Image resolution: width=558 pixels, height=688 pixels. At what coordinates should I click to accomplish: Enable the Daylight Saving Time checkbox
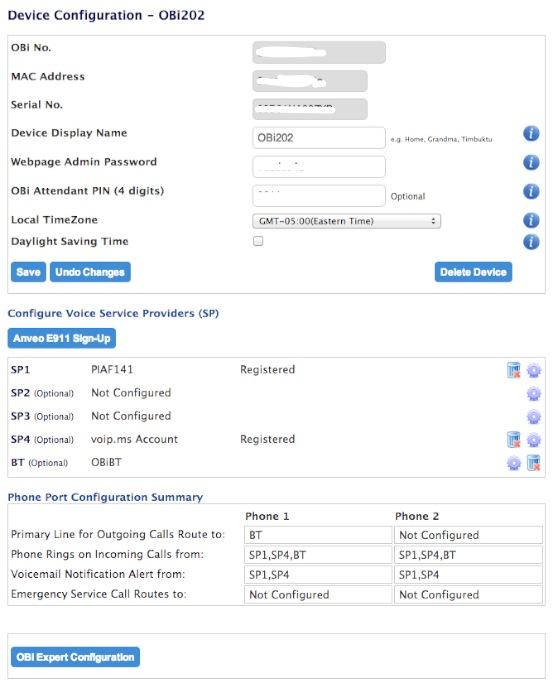click(258, 241)
